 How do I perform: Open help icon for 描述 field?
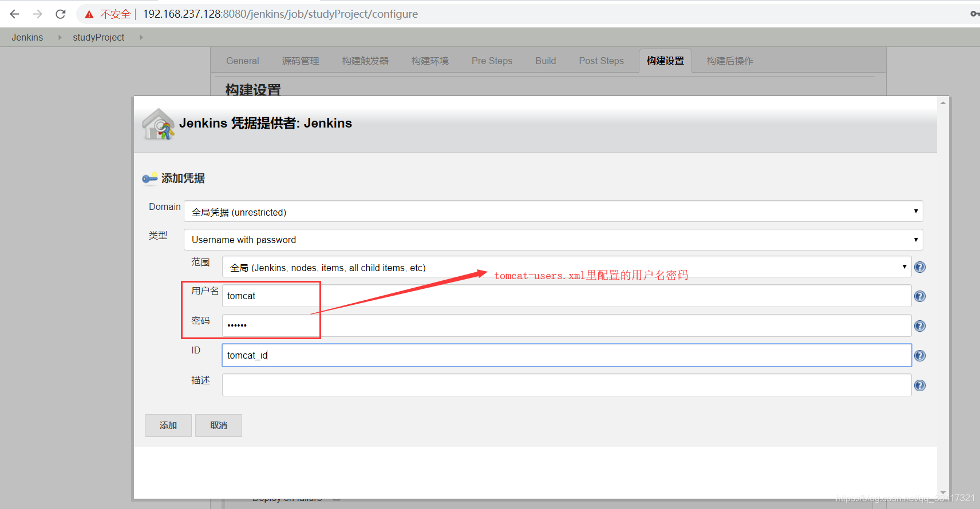920,385
